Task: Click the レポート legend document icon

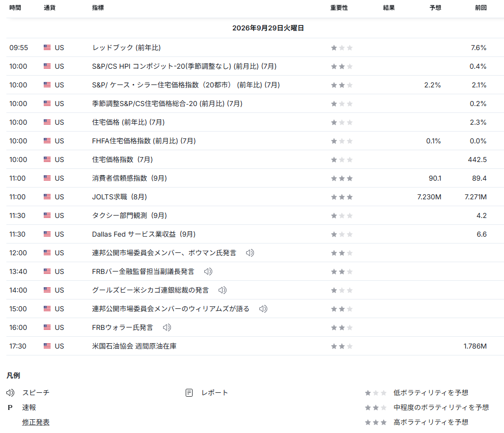Action: tap(189, 393)
